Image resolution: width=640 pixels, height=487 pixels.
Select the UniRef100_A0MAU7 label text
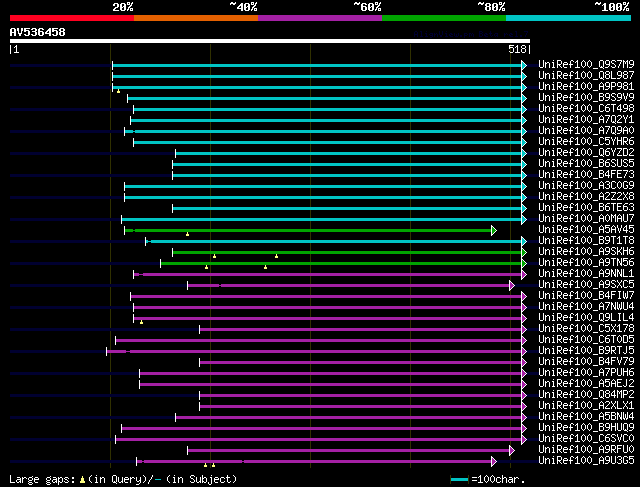pyautogui.click(x=586, y=219)
